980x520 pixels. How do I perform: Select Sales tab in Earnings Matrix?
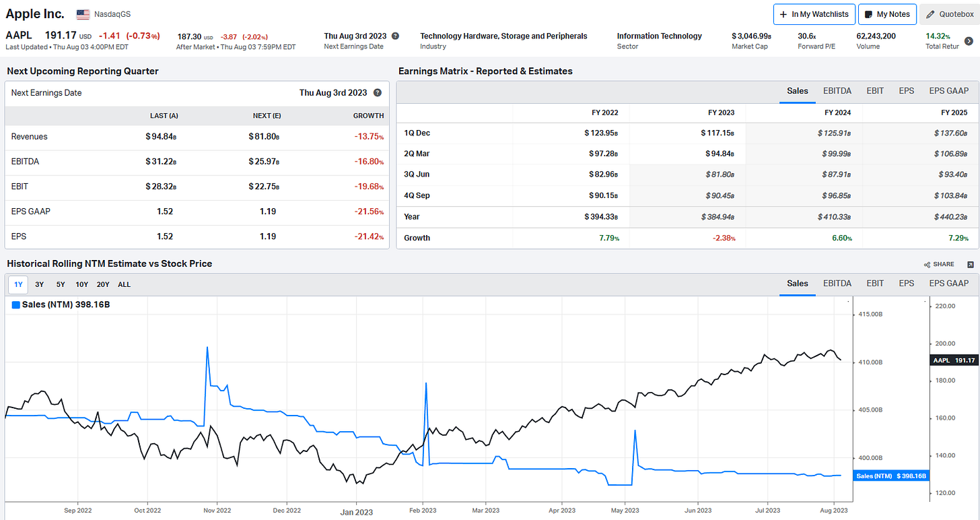click(x=798, y=91)
